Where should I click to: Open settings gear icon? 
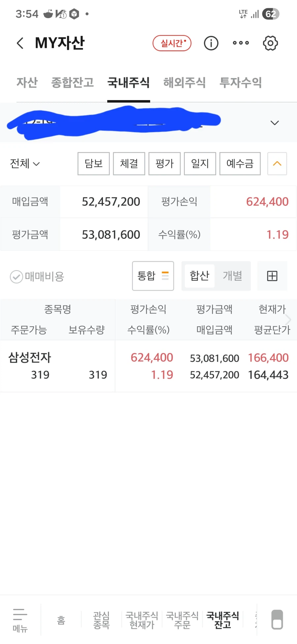[270, 43]
